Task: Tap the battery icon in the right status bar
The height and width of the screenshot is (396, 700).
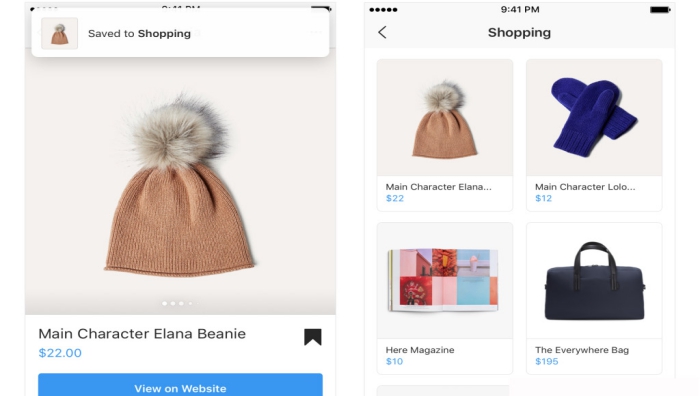Action: click(x=660, y=10)
